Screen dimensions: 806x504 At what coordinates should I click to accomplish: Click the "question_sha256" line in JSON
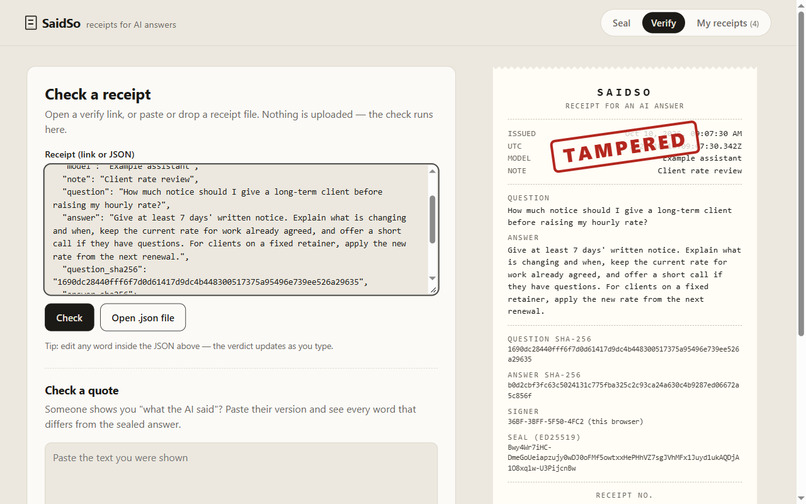pyautogui.click(x=104, y=269)
